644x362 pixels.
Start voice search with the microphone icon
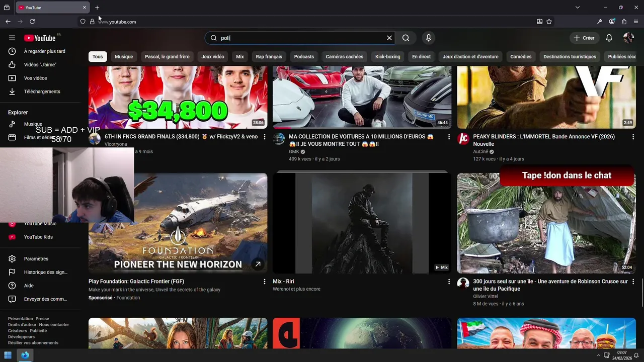point(428,38)
